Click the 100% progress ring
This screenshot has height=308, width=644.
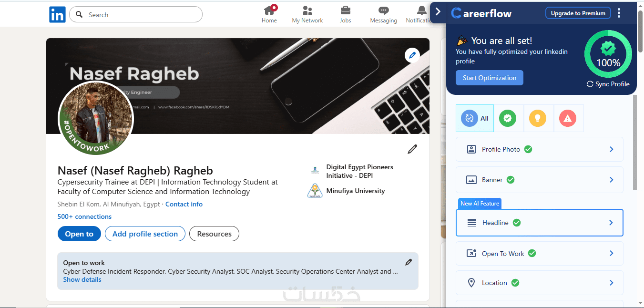click(x=608, y=54)
